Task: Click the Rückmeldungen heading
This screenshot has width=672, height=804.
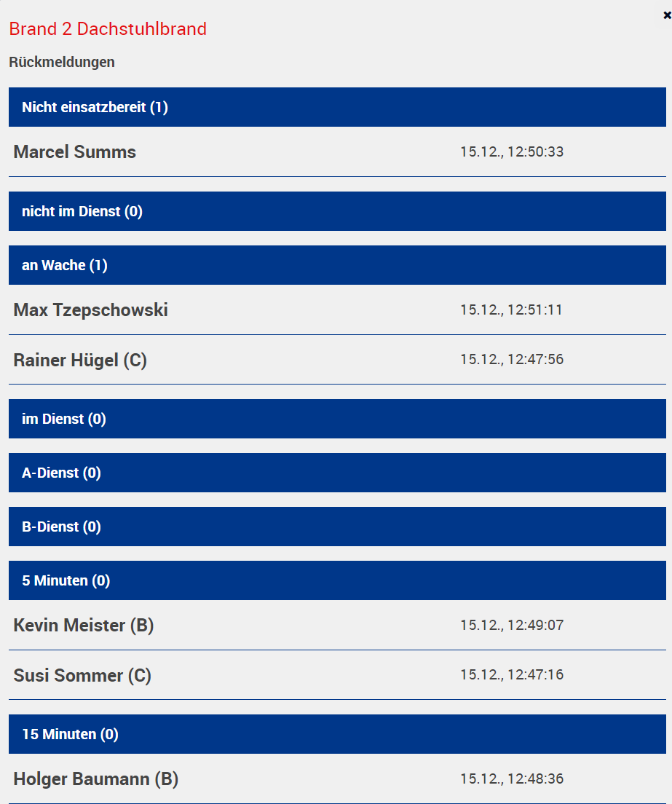Action: (x=62, y=63)
